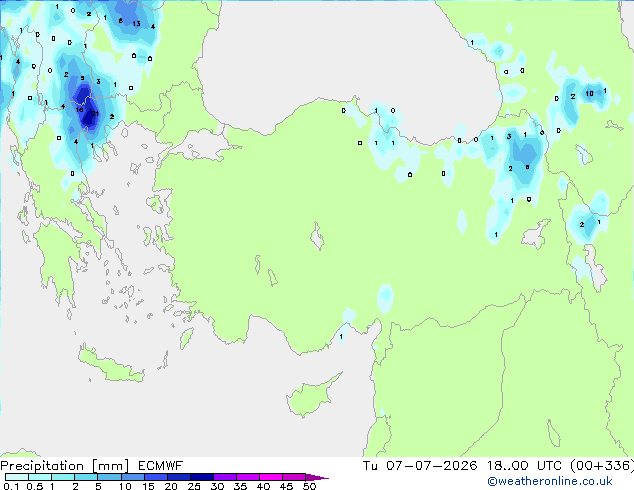Select the 35–40 mm legend color box
Screen dimensions: 634x490
click(247, 477)
